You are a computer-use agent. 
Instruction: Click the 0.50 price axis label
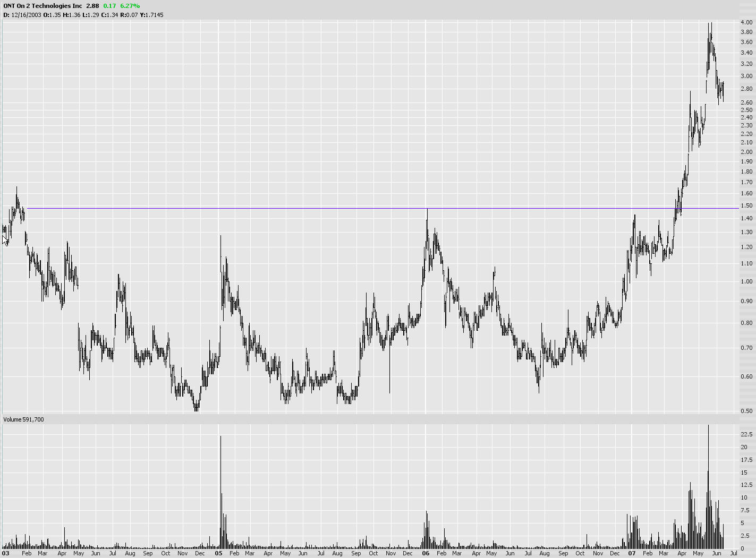coord(746,411)
